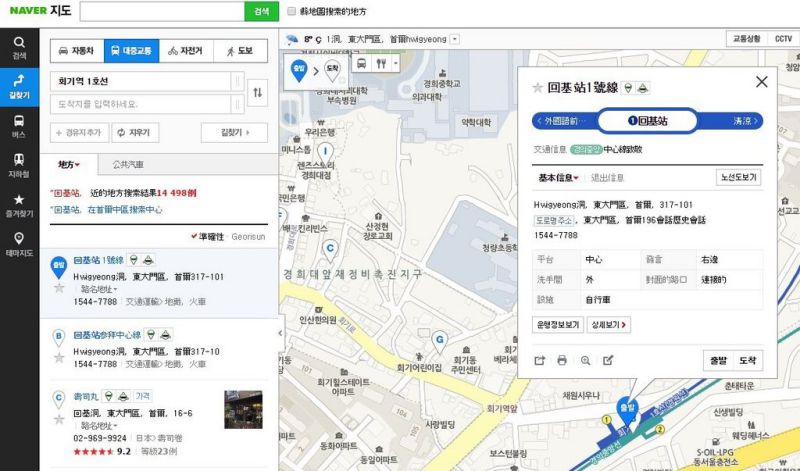The width and height of the screenshot is (800, 471).
Task: Open the 壽司丸 restaurant result
Action: [x=86, y=396]
